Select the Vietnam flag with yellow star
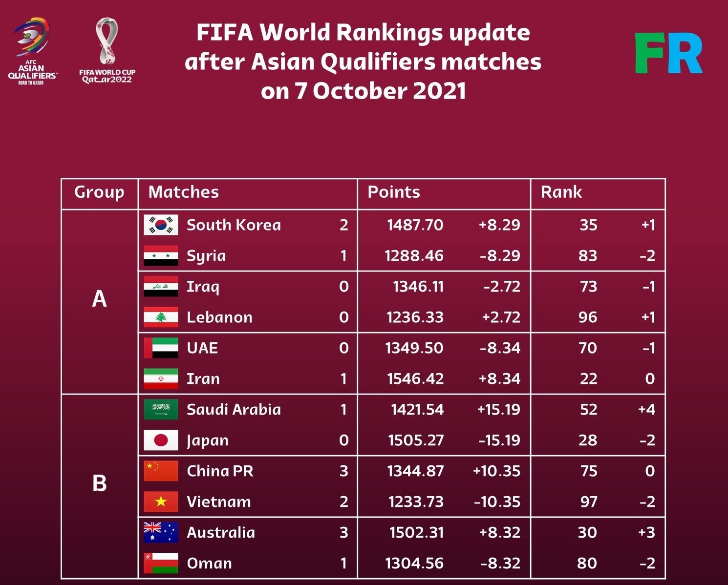 point(161,502)
